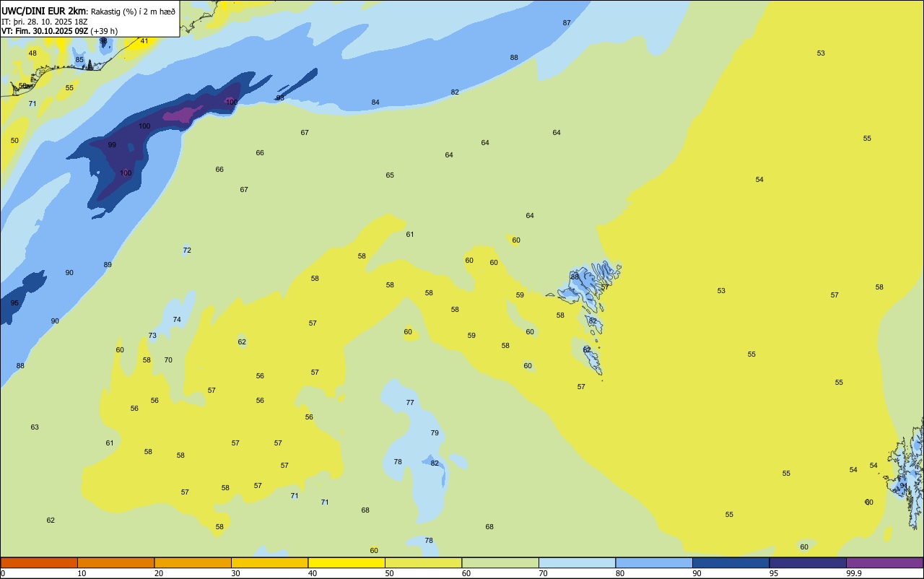Select the 99 value in the navy area
The height and width of the screenshot is (579, 924).
point(112,145)
